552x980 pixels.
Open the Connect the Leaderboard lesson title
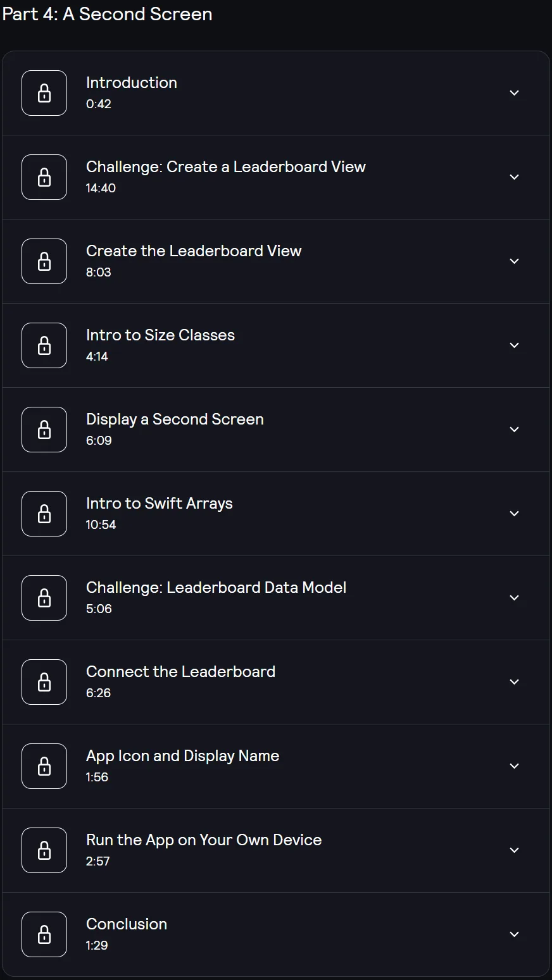(x=180, y=671)
